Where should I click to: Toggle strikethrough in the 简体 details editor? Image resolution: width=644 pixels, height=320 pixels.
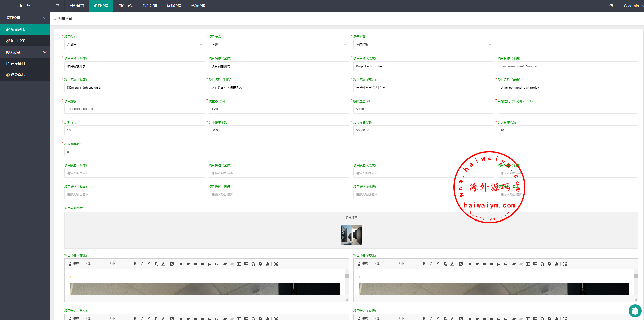(149, 264)
